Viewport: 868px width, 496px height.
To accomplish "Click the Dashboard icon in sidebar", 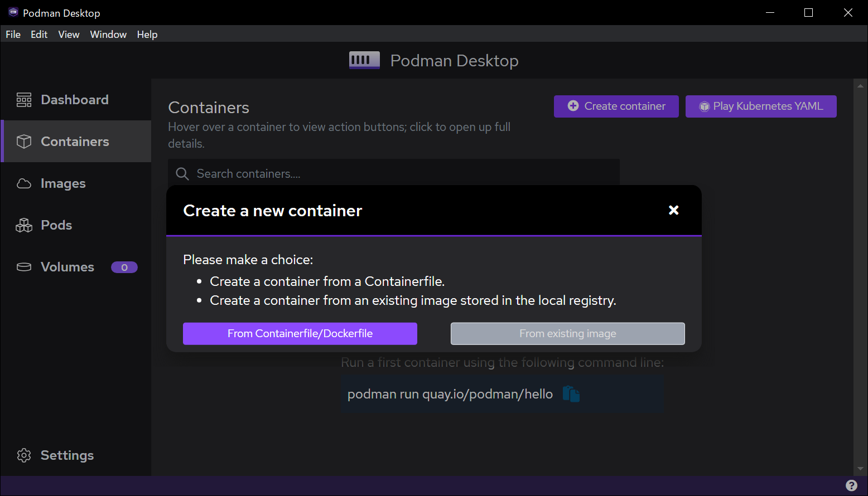I will tap(24, 100).
